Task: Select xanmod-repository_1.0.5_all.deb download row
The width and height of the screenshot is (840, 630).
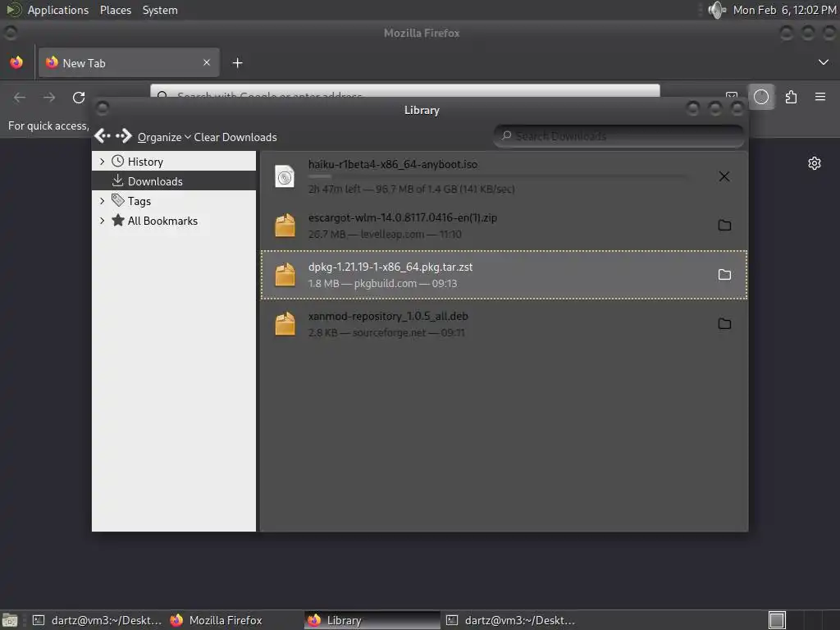Action: (x=504, y=323)
